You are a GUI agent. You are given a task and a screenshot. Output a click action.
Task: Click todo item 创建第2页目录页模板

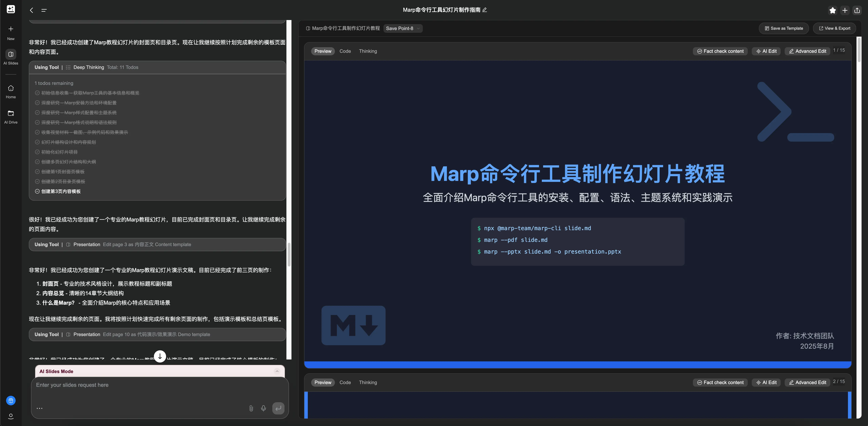[63, 182]
